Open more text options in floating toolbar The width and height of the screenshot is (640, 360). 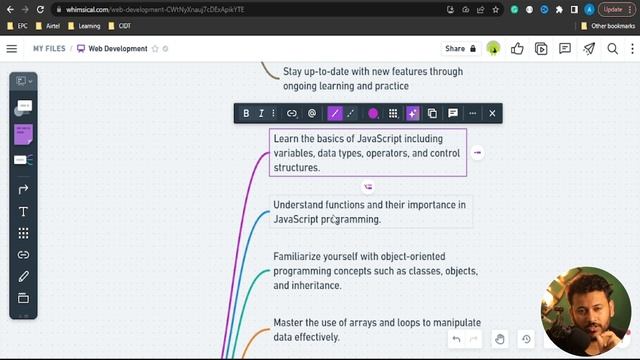tap(273, 113)
